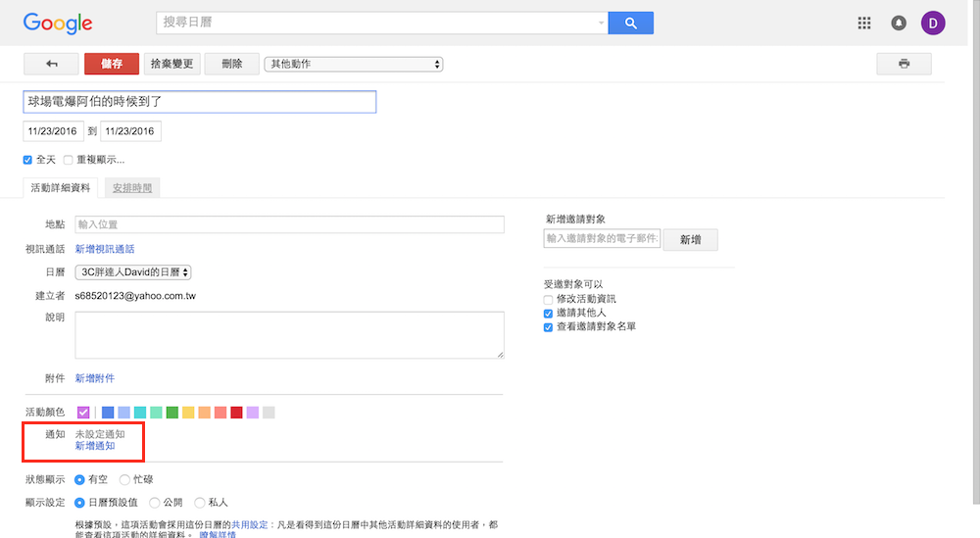980x538 pixels.
Task: Enable the 重複顯示 repeat checkbox
Action: click(x=69, y=160)
